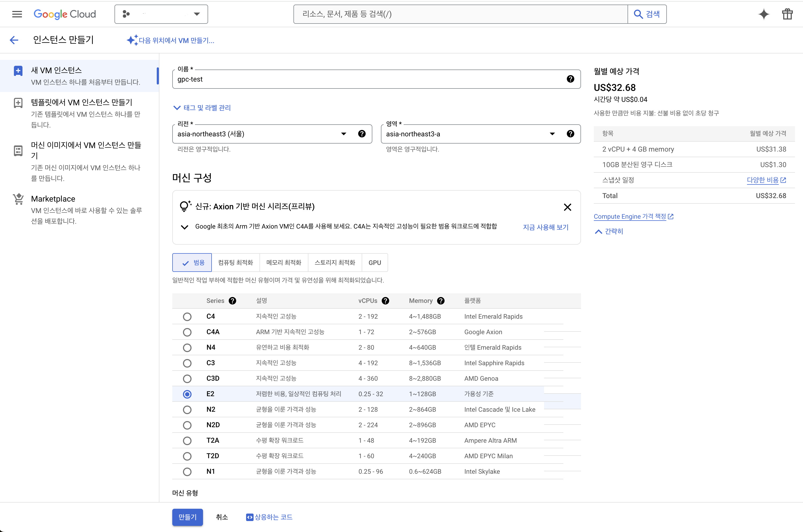Click help icon next to 리전 dropdown

point(362,134)
